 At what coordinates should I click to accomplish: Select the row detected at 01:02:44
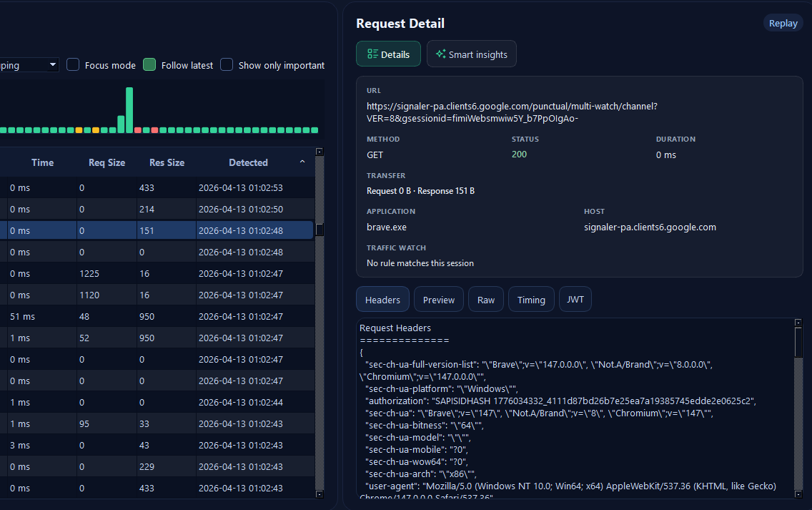point(157,402)
